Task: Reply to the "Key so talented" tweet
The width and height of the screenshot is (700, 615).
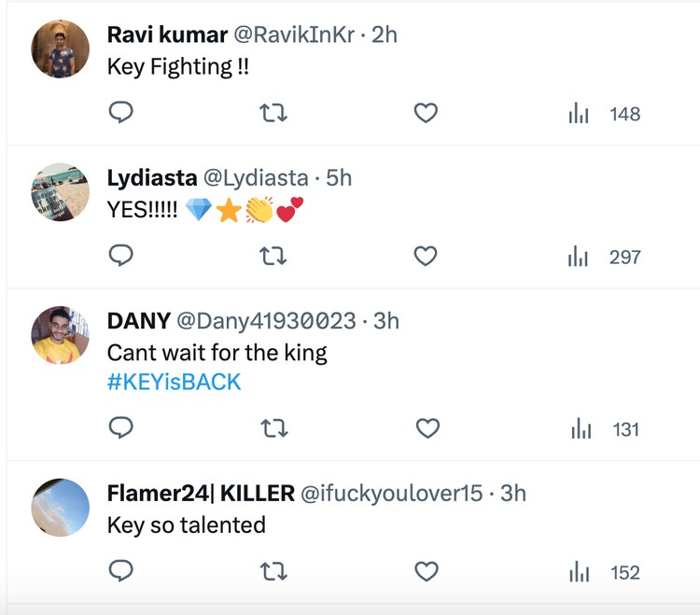Action: point(121,571)
